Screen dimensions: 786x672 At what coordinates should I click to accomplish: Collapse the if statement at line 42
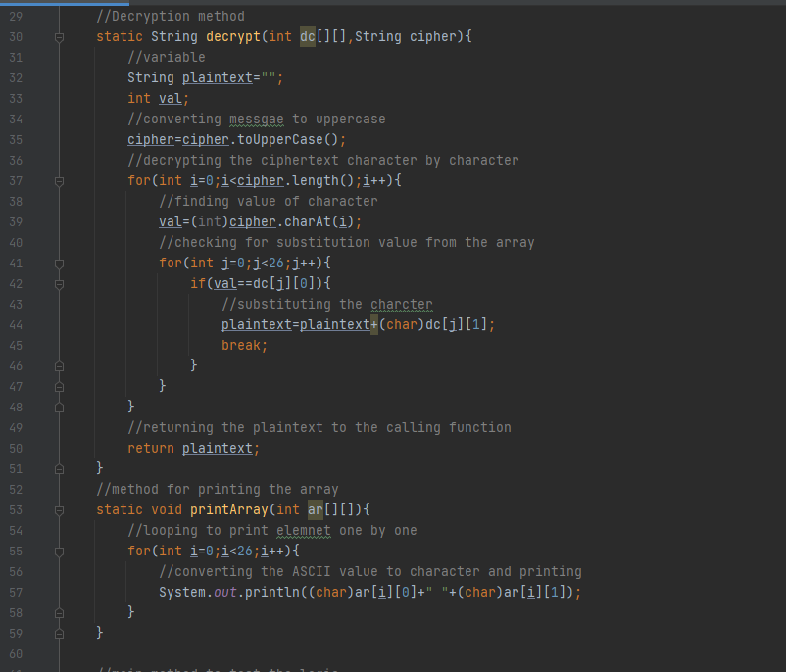[59, 283]
